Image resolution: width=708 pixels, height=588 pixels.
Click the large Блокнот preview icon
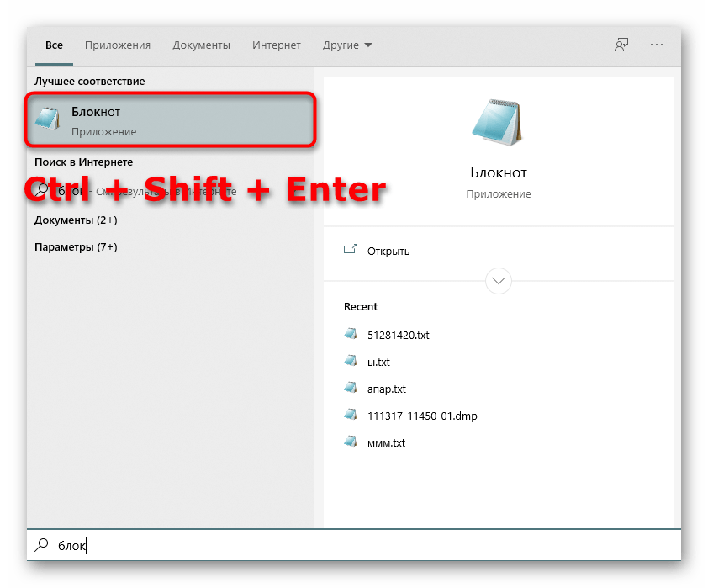click(498, 122)
